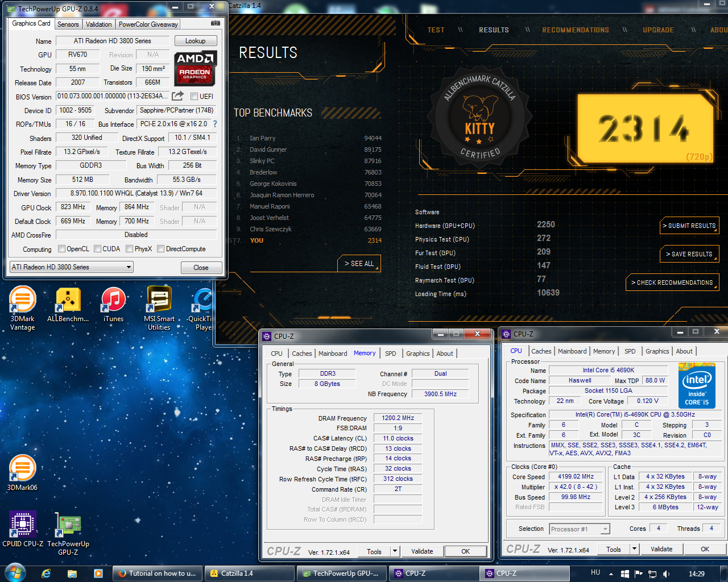Image resolution: width=728 pixels, height=582 pixels.
Task: Click Tools button in right CPU-Z window
Action: coord(613,549)
